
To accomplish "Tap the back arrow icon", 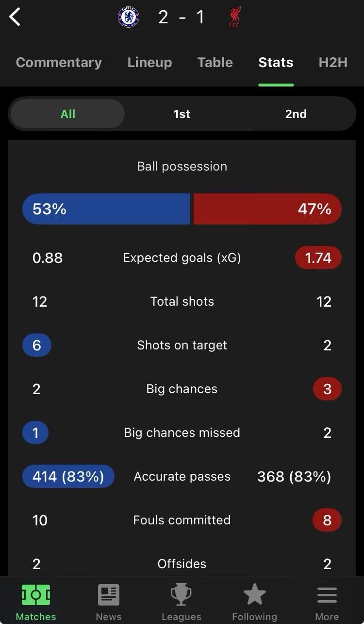I will (15, 17).
